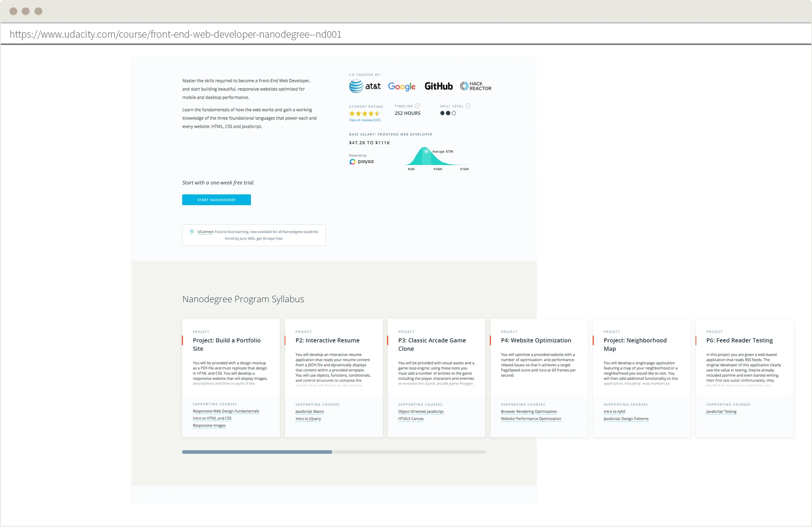Click the $100K label on salary chart
Screen dimensions: 812x527
click(438, 169)
